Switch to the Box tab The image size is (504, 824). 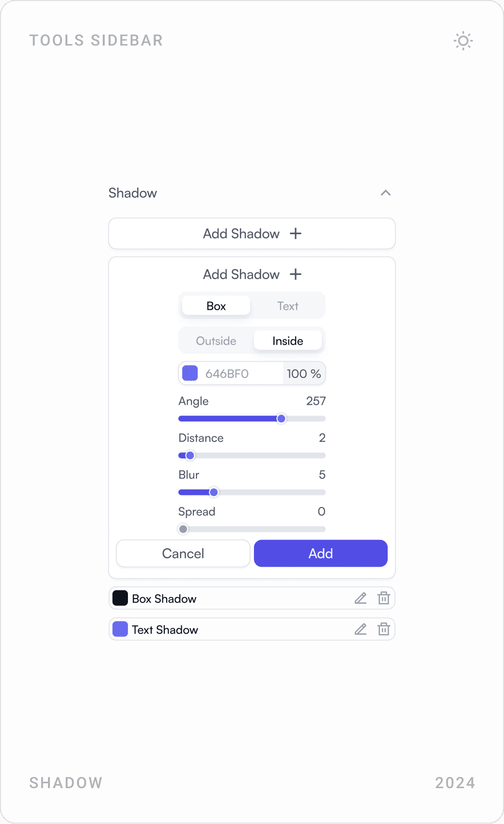(x=216, y=305)
